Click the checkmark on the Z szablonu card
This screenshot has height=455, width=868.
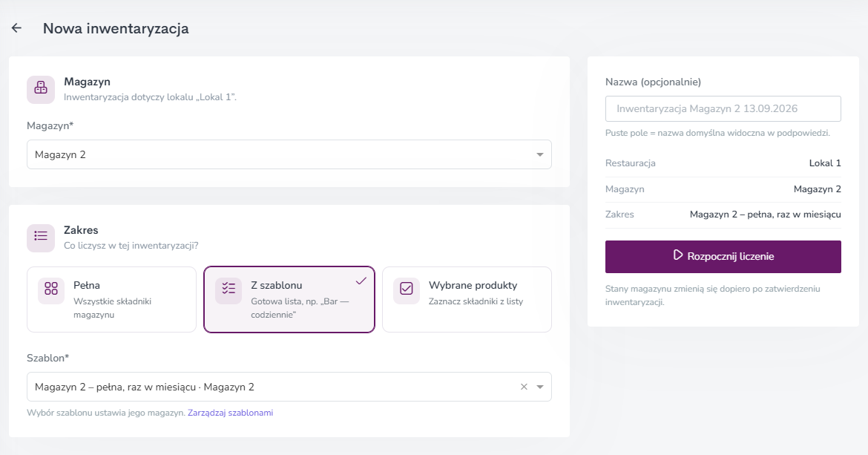point(361,281)
